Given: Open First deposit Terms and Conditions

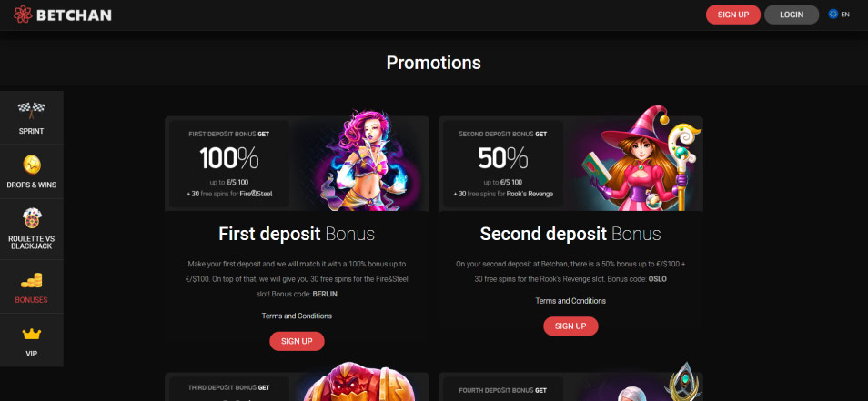Looking at the screenshot, I should [x=297, y=316].
